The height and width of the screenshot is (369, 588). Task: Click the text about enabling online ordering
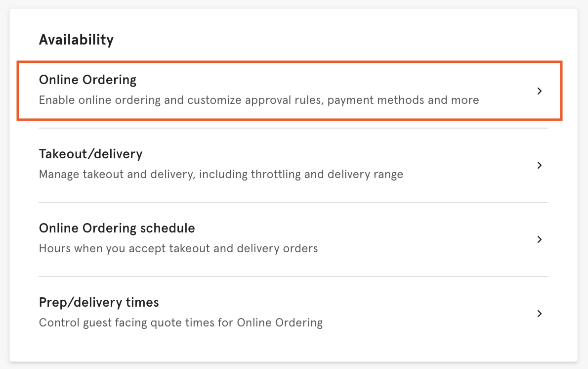pyautogui.click(x=259, y=100)
